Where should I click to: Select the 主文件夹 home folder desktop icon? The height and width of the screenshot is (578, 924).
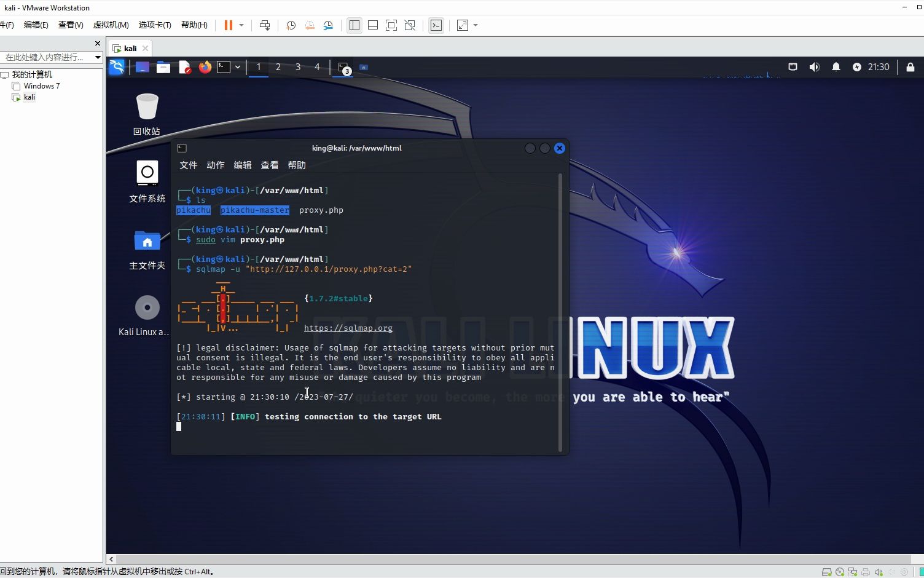147,249
